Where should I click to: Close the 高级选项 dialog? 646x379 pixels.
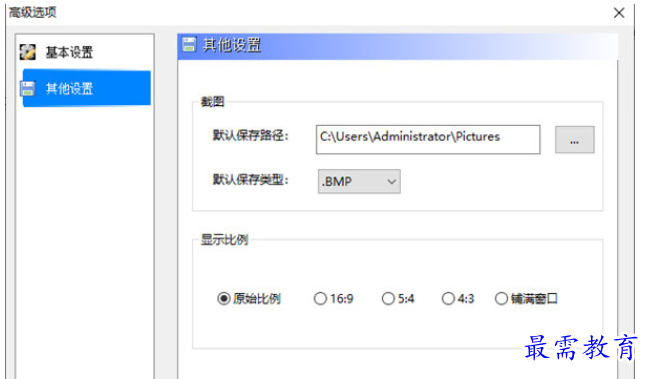click(x=619, y=13)
